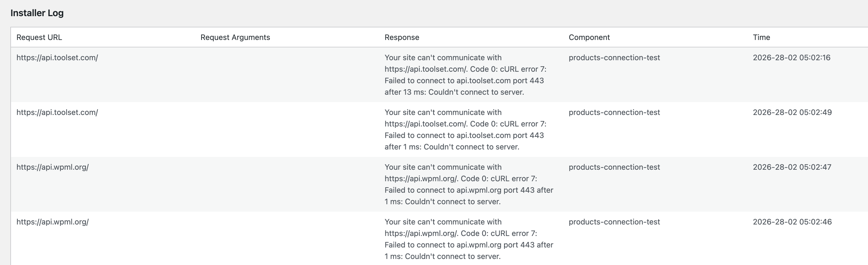
Task: Click the api.toolset.com URL in the second row
Action: [x=57, y=112]
